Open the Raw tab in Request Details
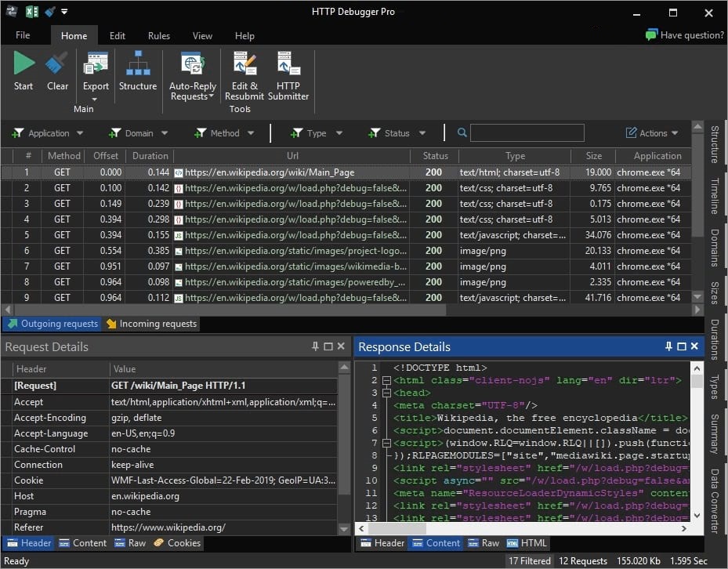Screen dimensions: 728x569 [130, 543]
